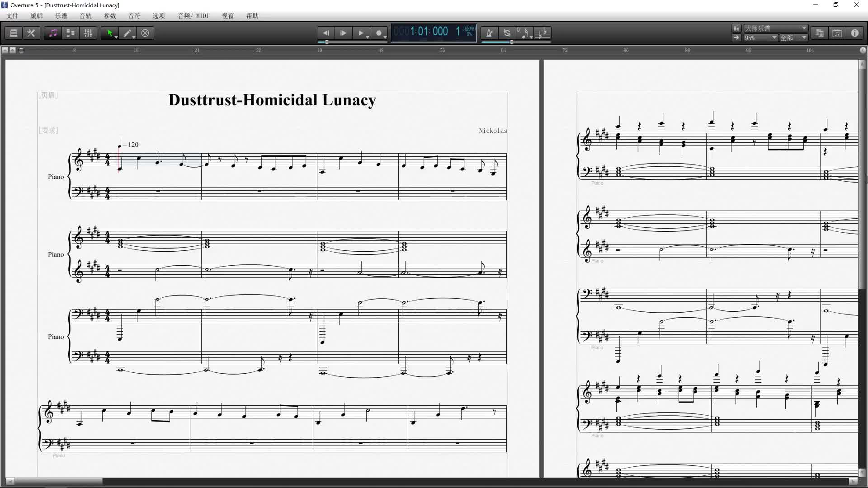Open the mixer sliders icon
The height and width of the screenshot is (488, 868).
click(88, 33)
